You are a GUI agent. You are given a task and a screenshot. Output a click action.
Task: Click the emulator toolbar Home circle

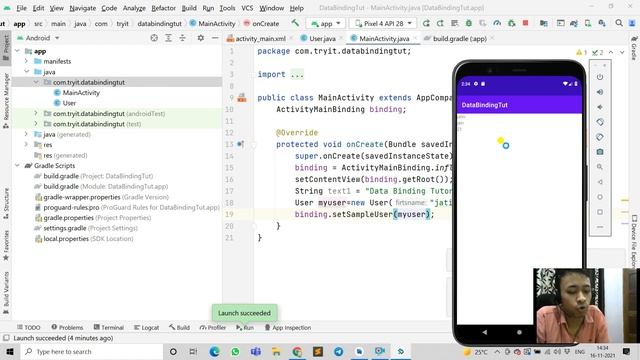(x=600, y=197)
